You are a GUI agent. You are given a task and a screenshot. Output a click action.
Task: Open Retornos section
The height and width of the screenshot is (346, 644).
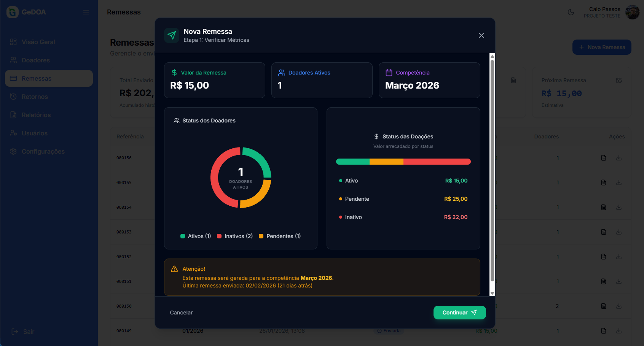35,97
